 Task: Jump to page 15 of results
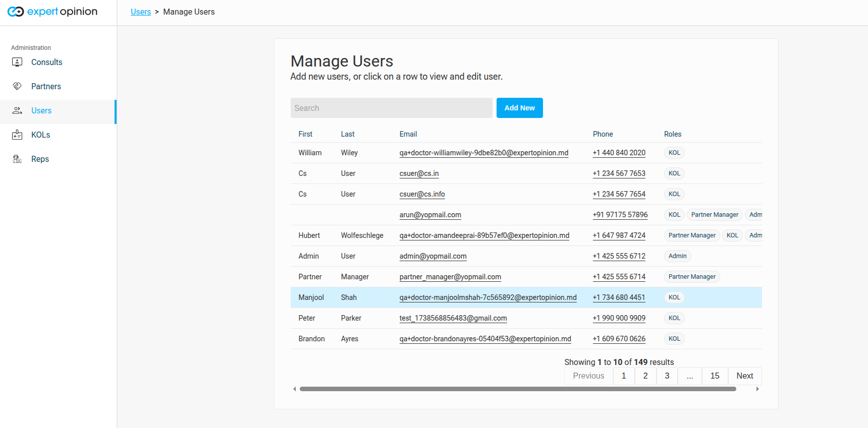[715, 376]
